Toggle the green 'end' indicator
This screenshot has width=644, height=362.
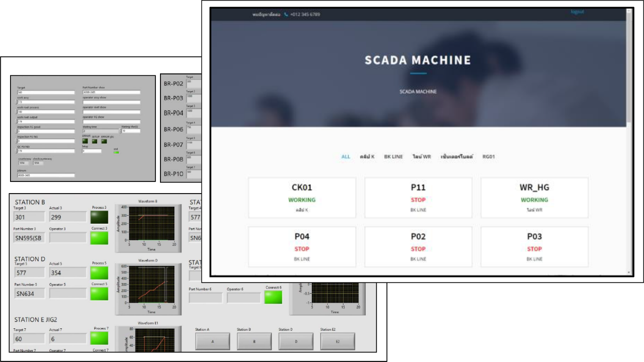tap(116, 151)
